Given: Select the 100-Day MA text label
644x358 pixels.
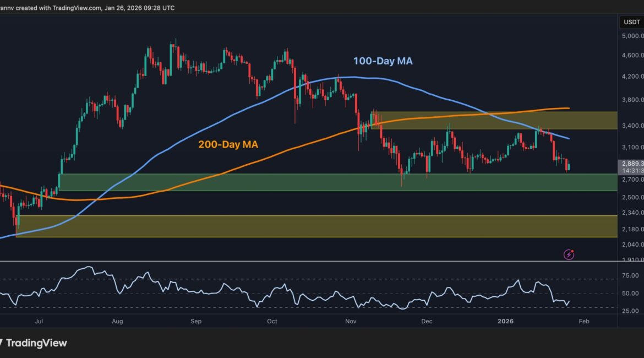Looking at the screenshot, I should (382, 61).
